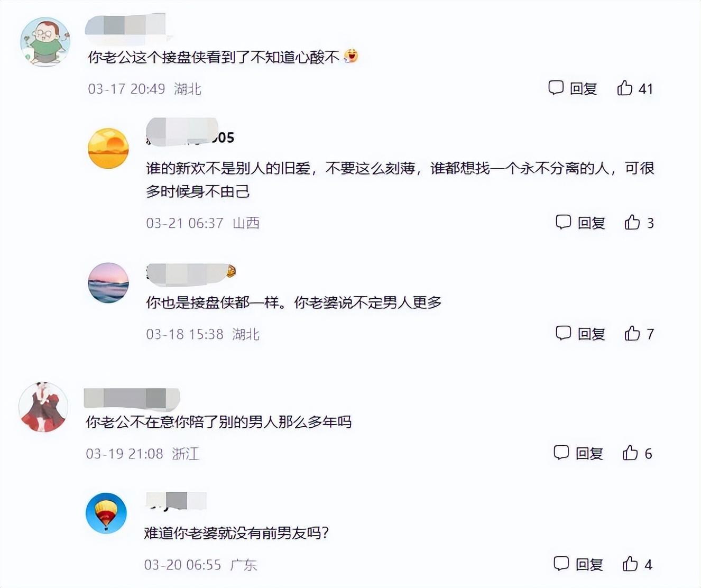Thumbs-up the 广东 comment with 4 likes
The width and height of the screenshot is (701, 588).
pyautogui.click(x=630, y=564)
